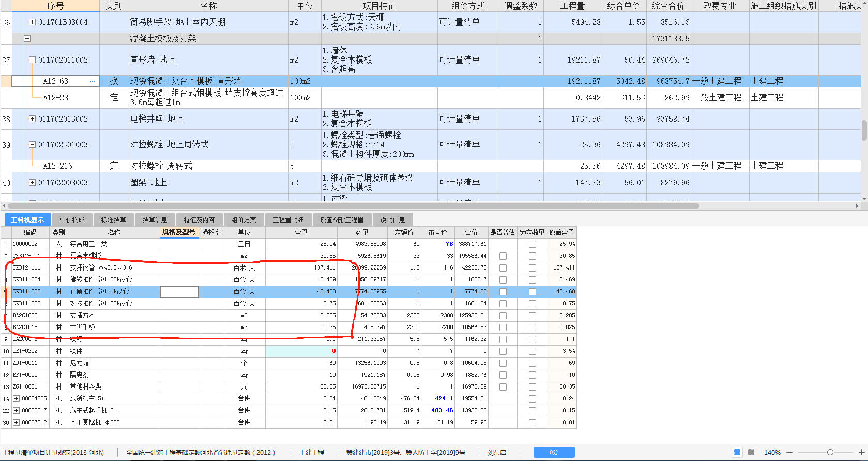
Task: Open the 工程量明细 tab
Action: (288, 220)
